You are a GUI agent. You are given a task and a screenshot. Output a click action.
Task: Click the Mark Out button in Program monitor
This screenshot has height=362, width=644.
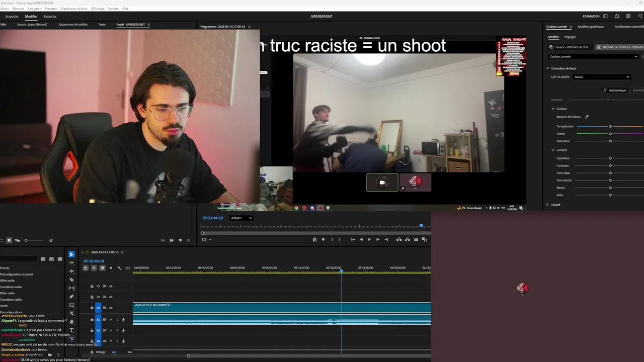tap(340, 239)
